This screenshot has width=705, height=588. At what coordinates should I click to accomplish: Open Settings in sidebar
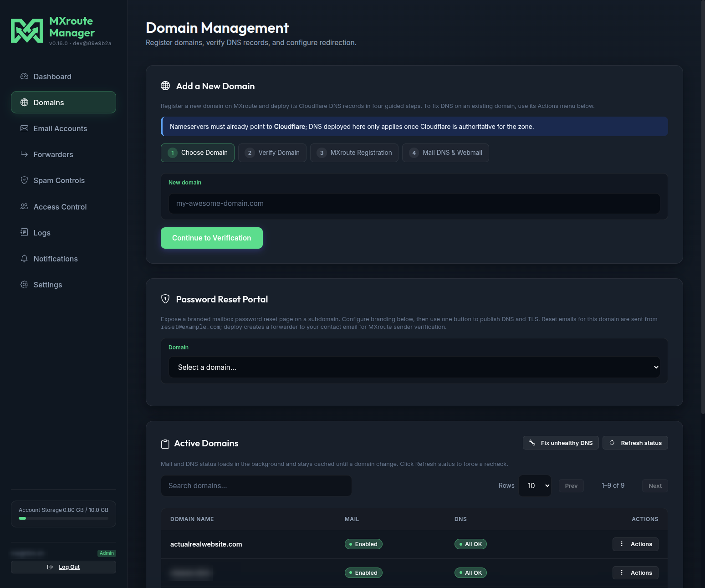pyautogui.click(x=63, y=285)
